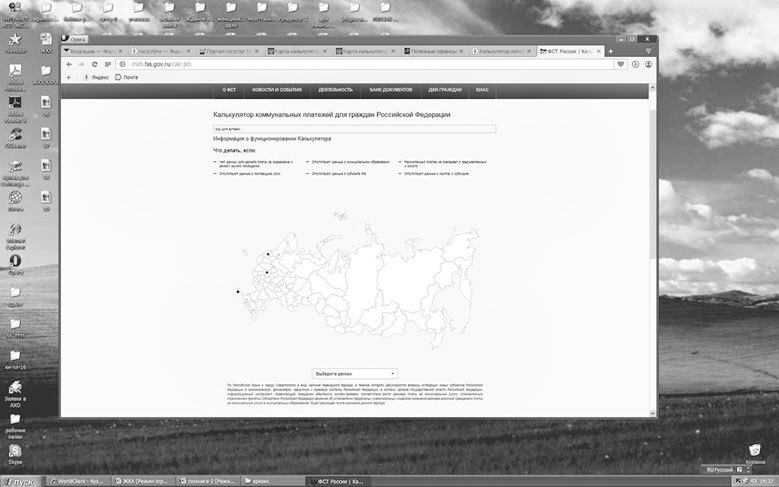Reload the page with the refresh icon

pos(95,64)
